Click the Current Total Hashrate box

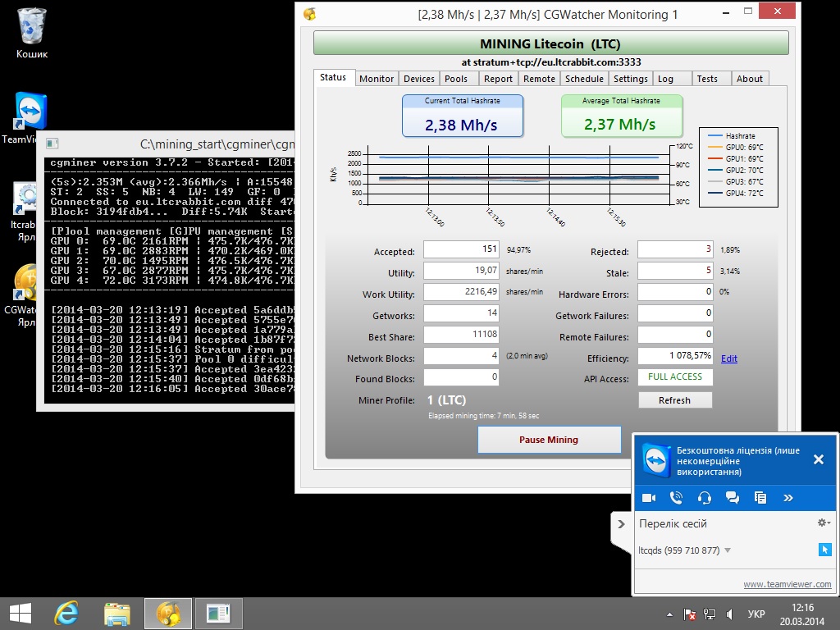click(463, 116)
